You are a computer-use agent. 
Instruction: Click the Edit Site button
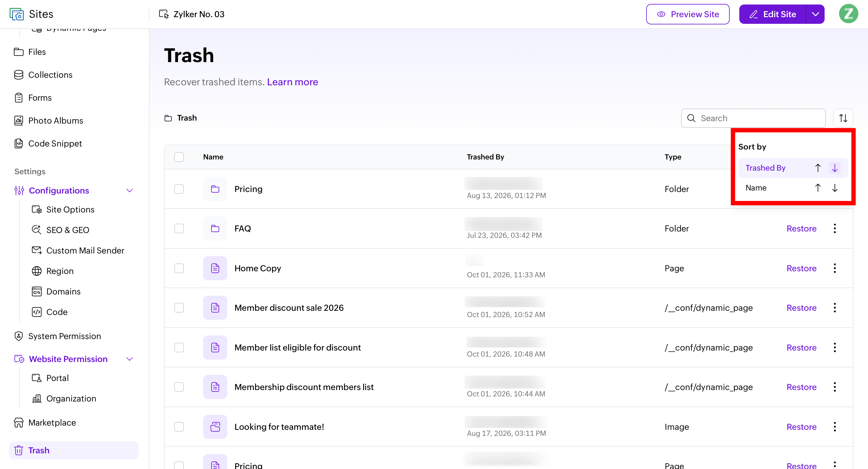pos(772,14)
